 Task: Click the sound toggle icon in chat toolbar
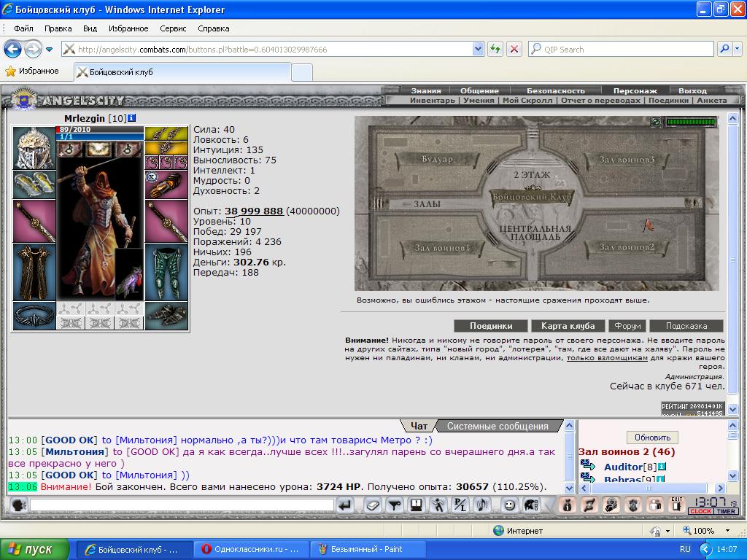click(x=482, y=505)
